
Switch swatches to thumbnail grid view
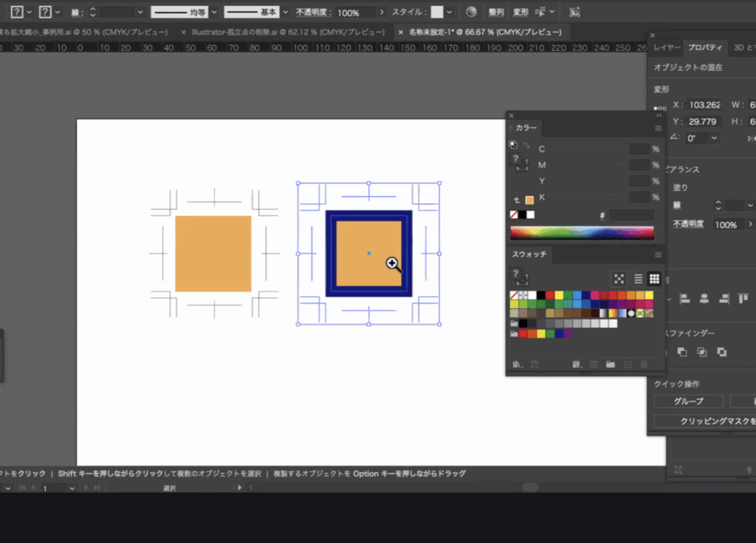[654, 278]
